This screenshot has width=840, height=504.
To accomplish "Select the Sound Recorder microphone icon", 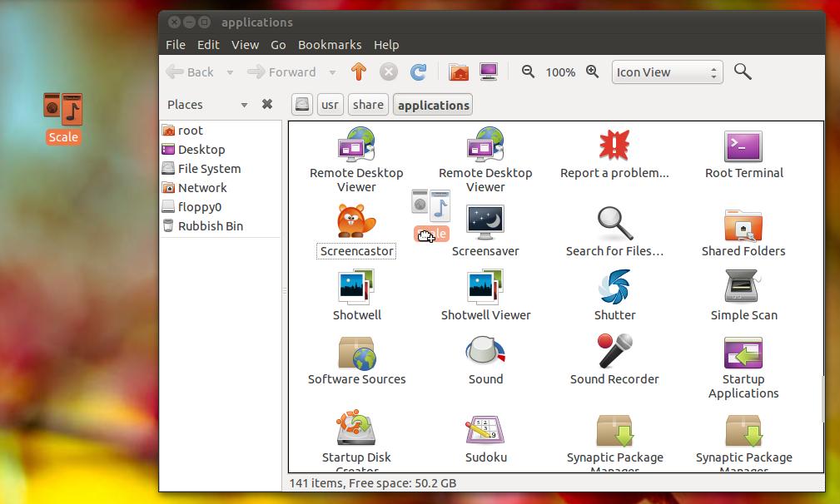I will pyautogui.click(x=614, y=351).
